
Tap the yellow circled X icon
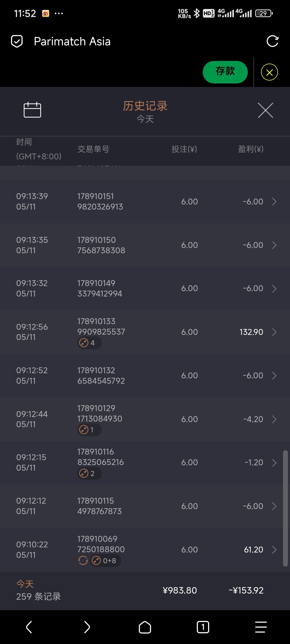[269, 72]
